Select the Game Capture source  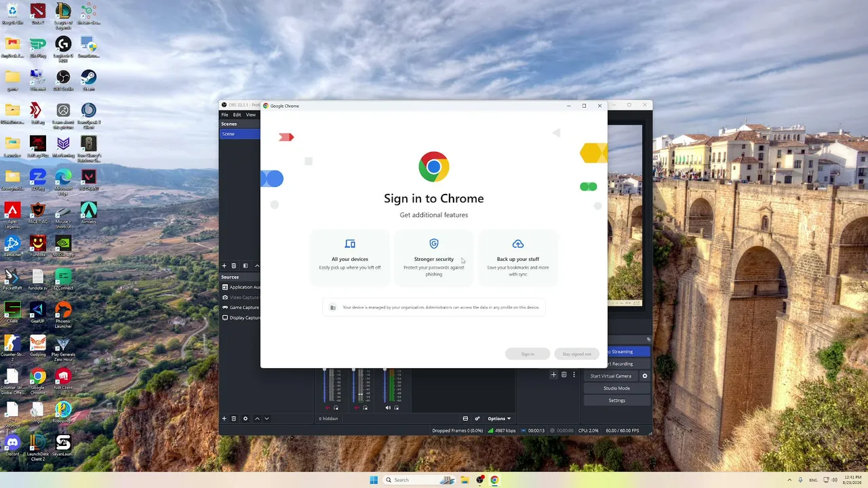(x=241, y=308)
